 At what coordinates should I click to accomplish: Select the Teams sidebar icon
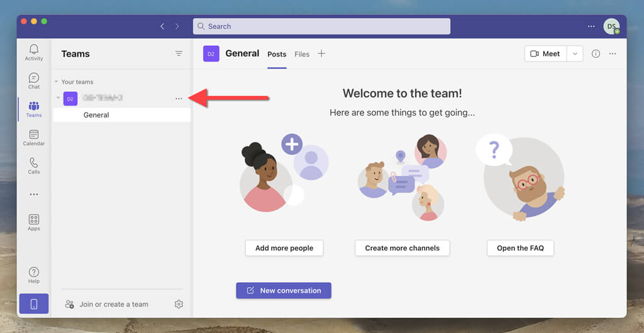(x=34, y=109)
